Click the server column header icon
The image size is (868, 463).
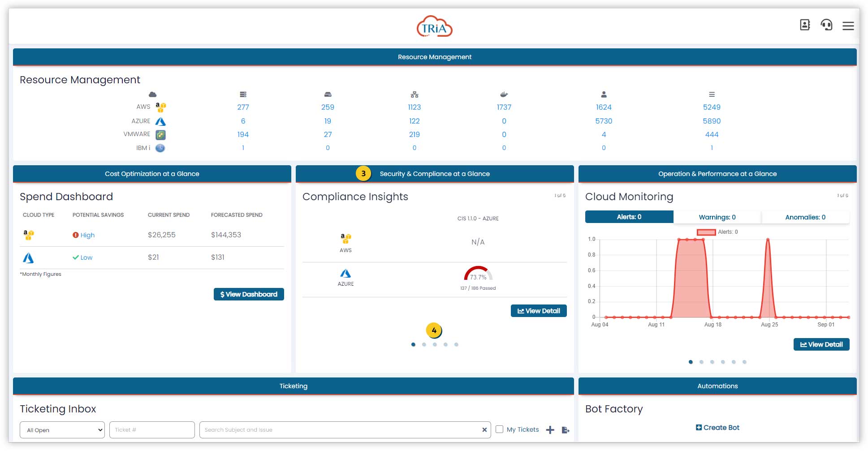pos(243,94)
